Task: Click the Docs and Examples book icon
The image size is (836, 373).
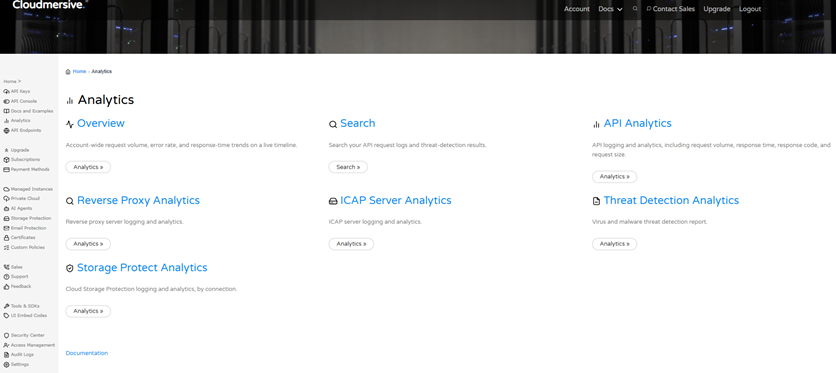Action: click(6, 111)
